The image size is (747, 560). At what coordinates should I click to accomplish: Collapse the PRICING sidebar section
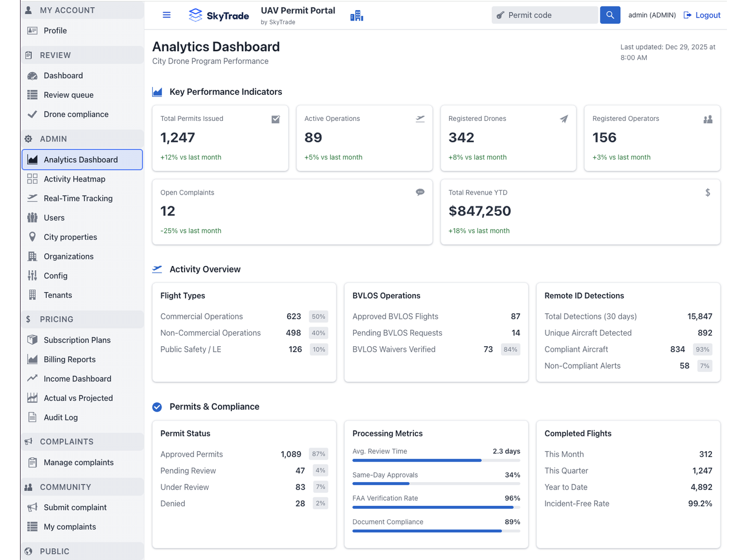pos(82,319)
